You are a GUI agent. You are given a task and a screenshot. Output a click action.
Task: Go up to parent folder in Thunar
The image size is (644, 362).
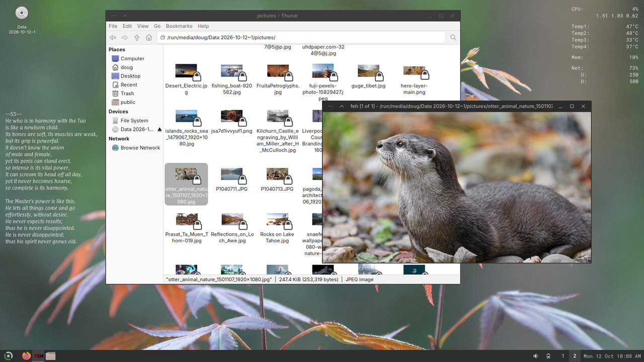(x=137, y=38)
